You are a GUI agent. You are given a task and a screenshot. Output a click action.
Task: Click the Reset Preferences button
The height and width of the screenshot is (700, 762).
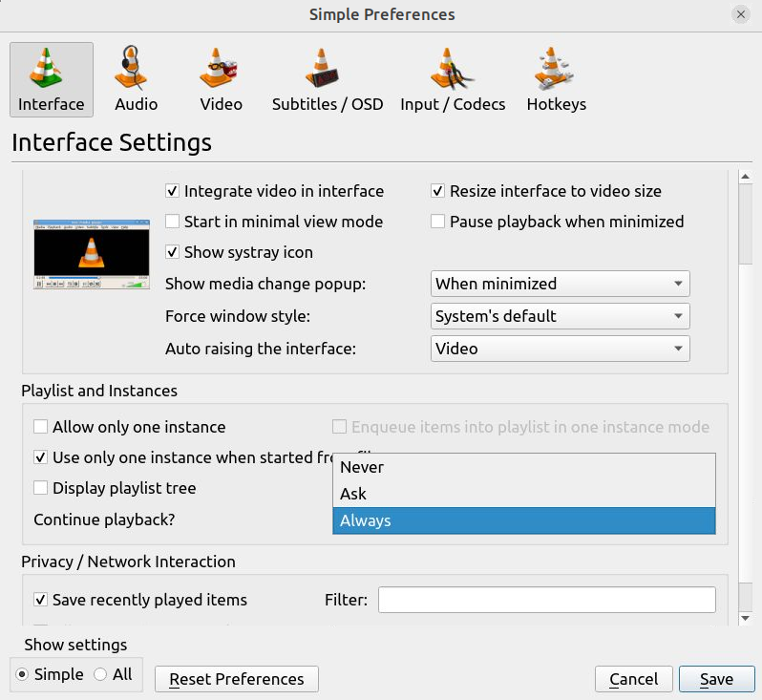pos(236,679)
